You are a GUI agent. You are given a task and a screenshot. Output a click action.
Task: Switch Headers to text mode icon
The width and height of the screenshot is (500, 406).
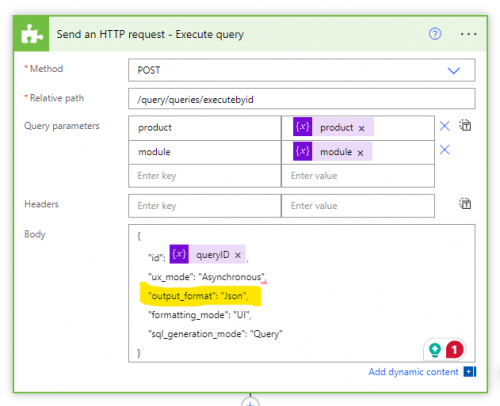click(x=465, y=203)
